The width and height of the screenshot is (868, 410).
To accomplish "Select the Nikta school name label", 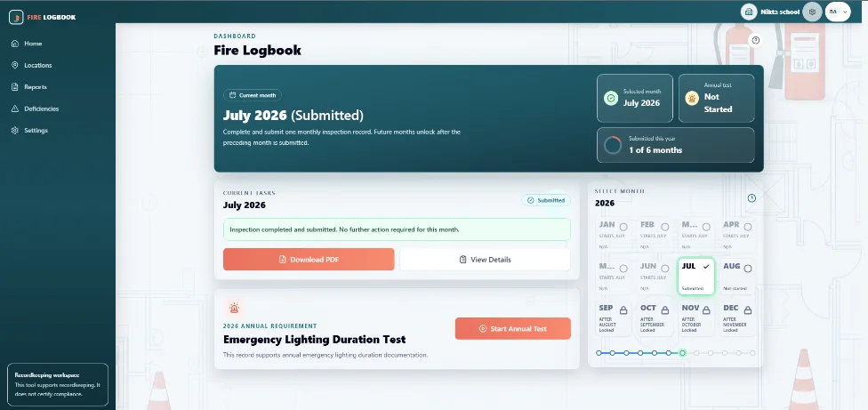I will 780,12.
